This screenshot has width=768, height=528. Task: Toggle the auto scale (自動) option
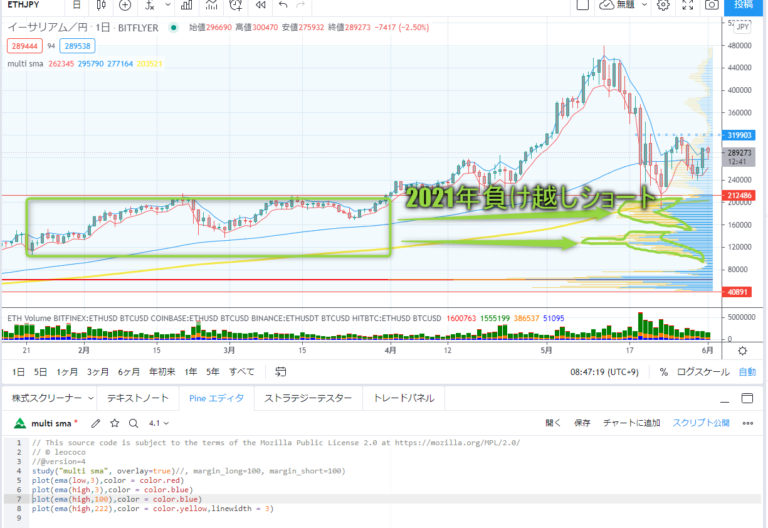point(747,372)
